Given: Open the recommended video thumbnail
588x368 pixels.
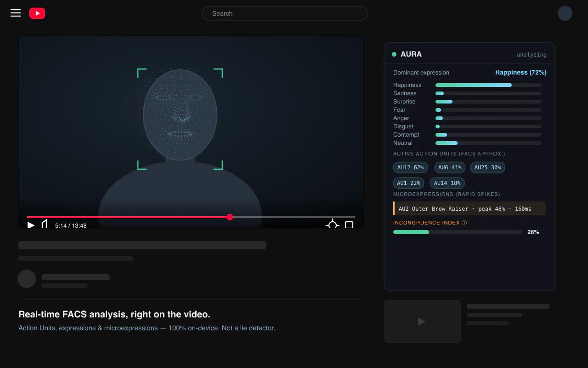Looking at the screenshot, I should coord(423,322).
